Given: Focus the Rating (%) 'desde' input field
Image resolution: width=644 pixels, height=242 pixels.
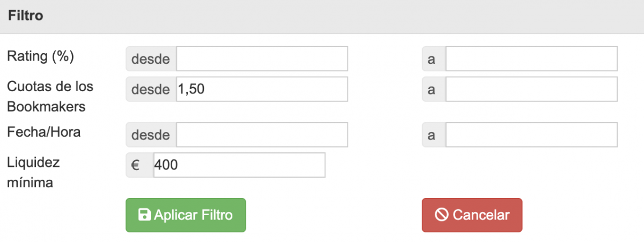Looking at the screenshot, I should (262, 59).
